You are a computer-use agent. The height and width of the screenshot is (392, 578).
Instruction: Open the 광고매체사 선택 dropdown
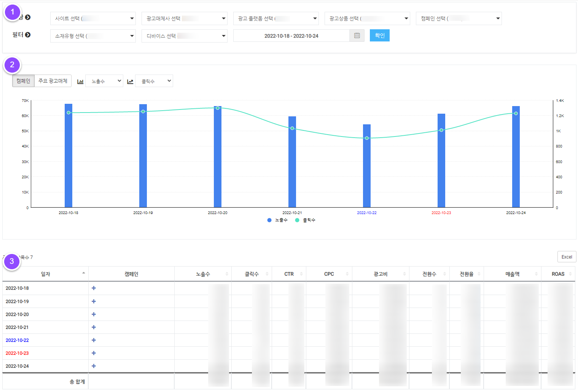coord(184,19)
